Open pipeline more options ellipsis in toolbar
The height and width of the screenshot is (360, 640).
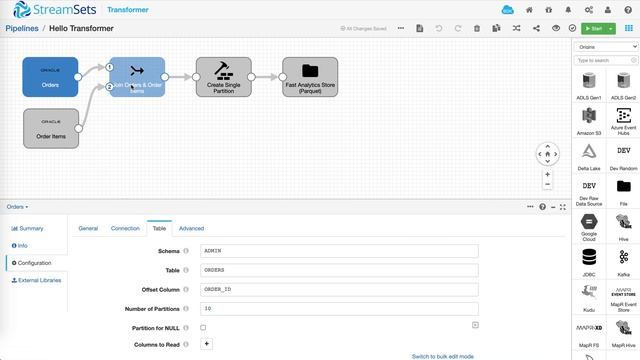pyautogui.click(x=401, y=28)
